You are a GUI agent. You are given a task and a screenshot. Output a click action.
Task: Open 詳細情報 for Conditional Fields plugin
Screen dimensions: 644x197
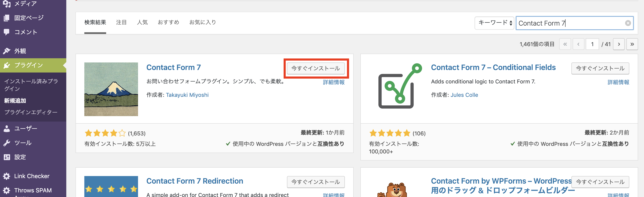point(618,82)
